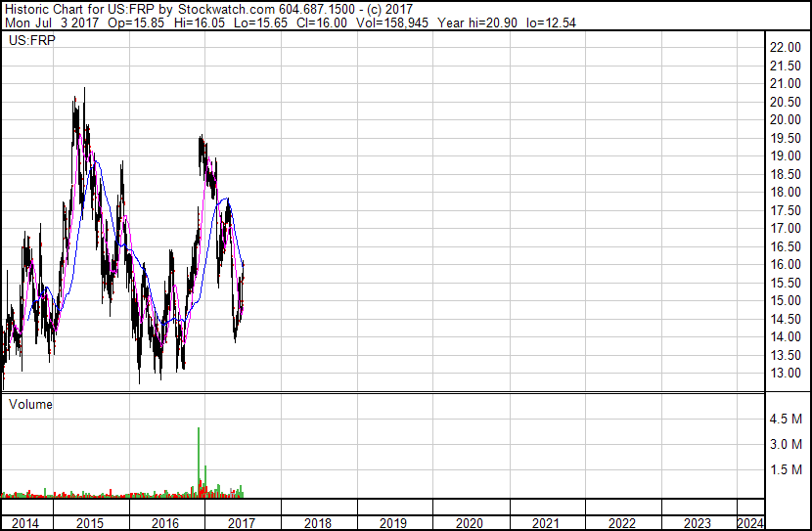The width and height of the screenshot is (812, 531).
Task: Click the 20.50 price axis label
Action: [785, 102]
